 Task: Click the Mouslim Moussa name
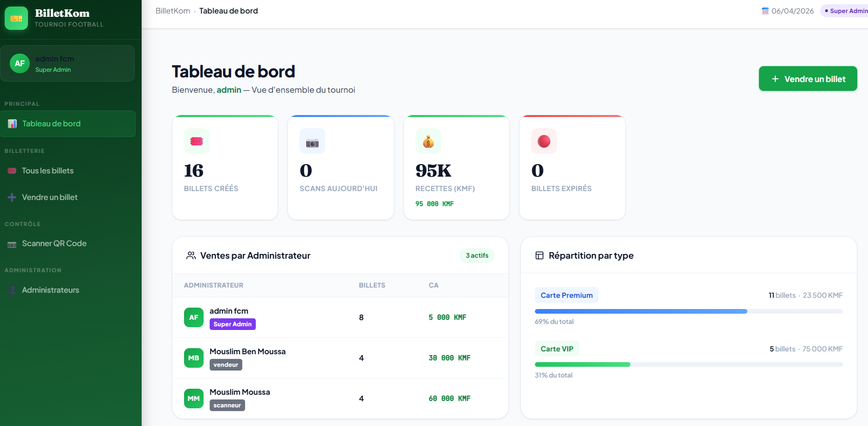click(240, 392)
